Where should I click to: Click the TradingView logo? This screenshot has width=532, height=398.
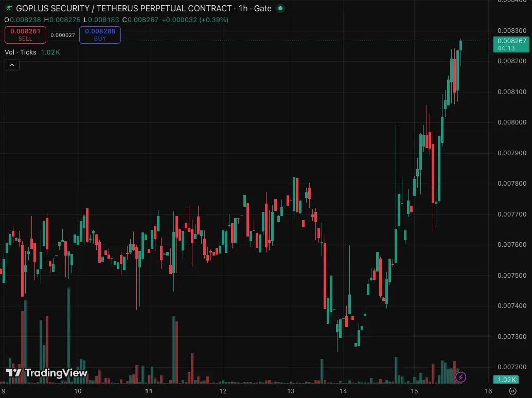pyautogui.click(x=47, y=373)
